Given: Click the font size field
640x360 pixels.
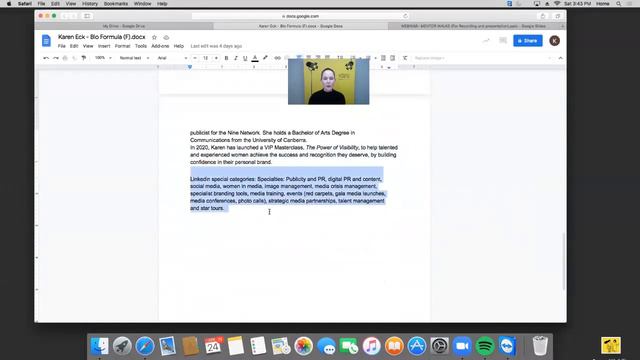Looking at the screenshot, I should (206, 58).
